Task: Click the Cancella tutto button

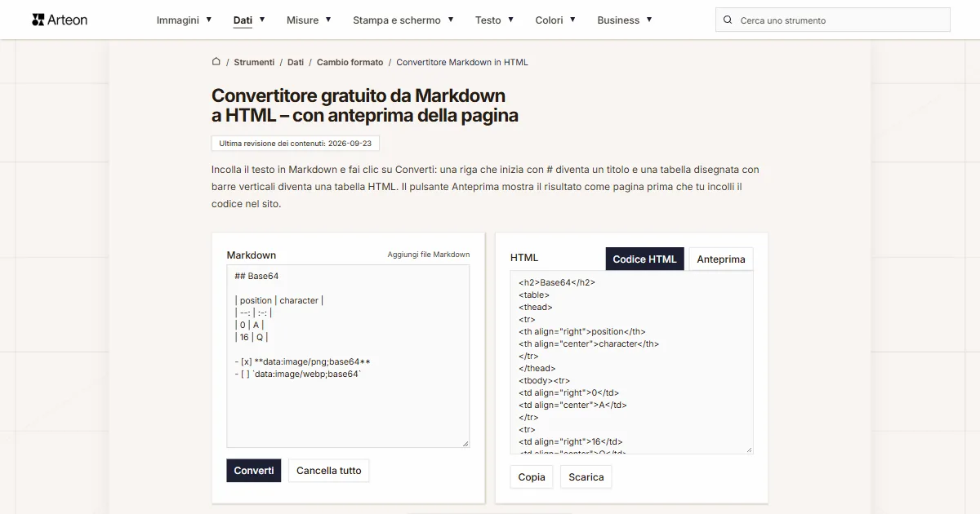Action: [x=328, y=471]
